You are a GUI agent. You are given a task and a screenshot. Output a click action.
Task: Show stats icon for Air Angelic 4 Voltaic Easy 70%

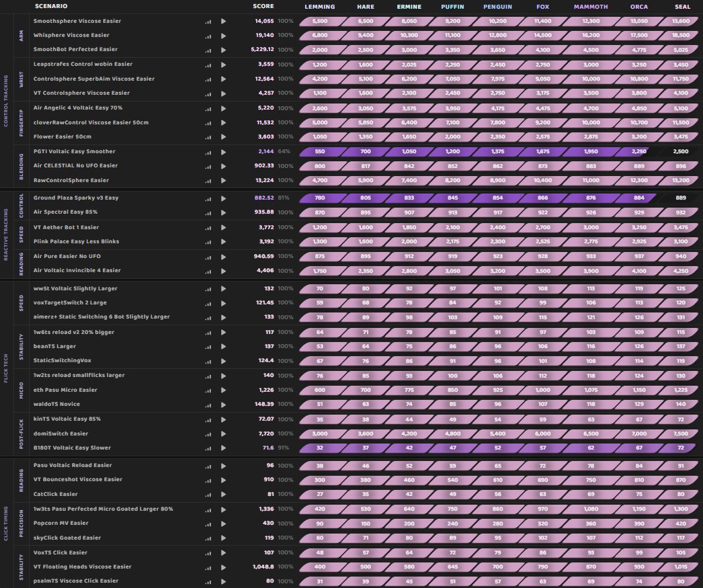(x=208, y=108)
